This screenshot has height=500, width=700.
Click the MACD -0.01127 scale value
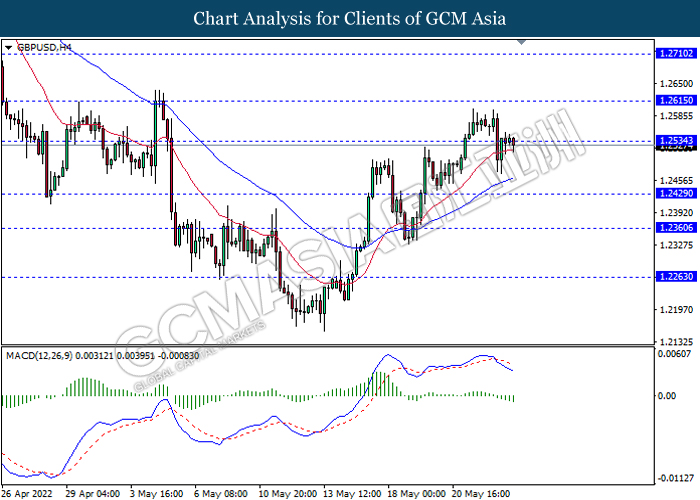click(675, 478)
